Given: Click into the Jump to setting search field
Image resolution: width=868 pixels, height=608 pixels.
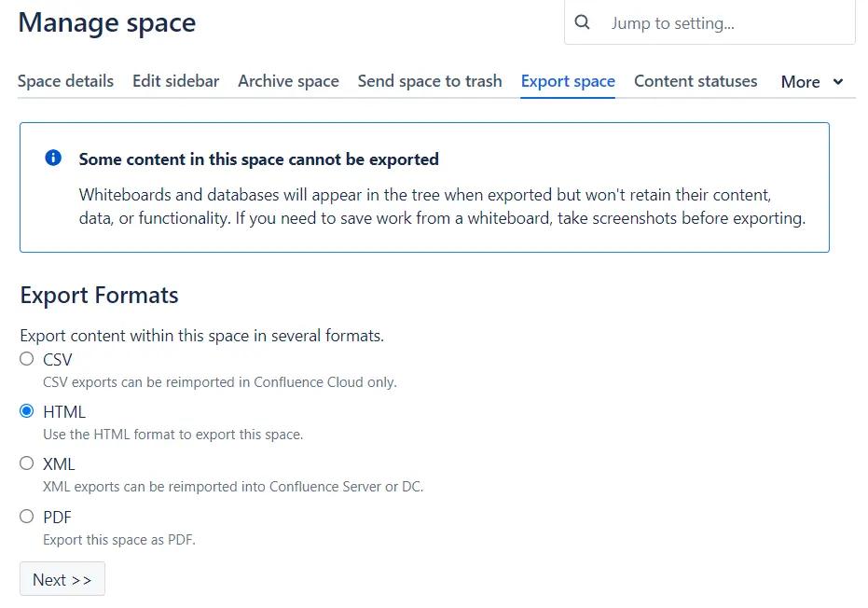Looking at the screenshot, I should click(709, 21).
